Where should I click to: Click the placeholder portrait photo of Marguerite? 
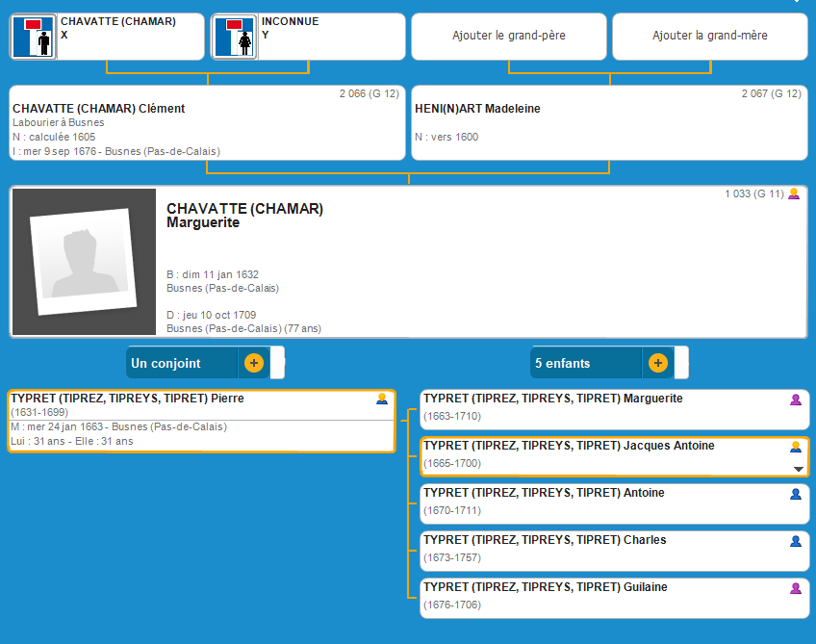84,262
